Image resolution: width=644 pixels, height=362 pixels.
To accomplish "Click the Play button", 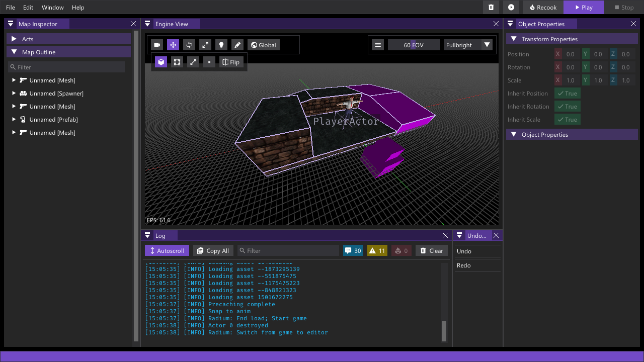I will 584,7.
